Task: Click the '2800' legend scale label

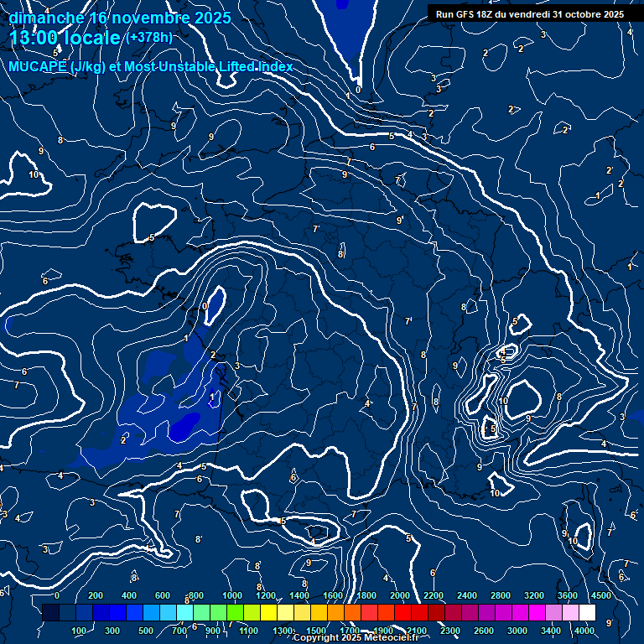Action: [501, 595]
